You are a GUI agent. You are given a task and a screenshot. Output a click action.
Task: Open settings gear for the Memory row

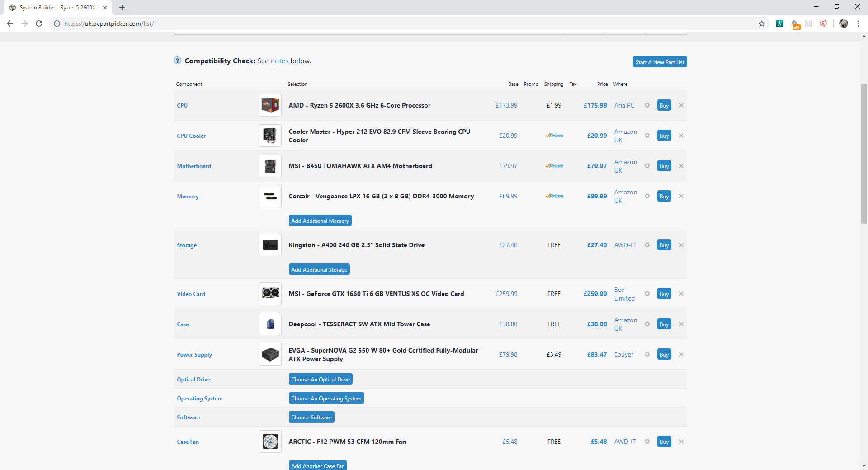(647, 196)
